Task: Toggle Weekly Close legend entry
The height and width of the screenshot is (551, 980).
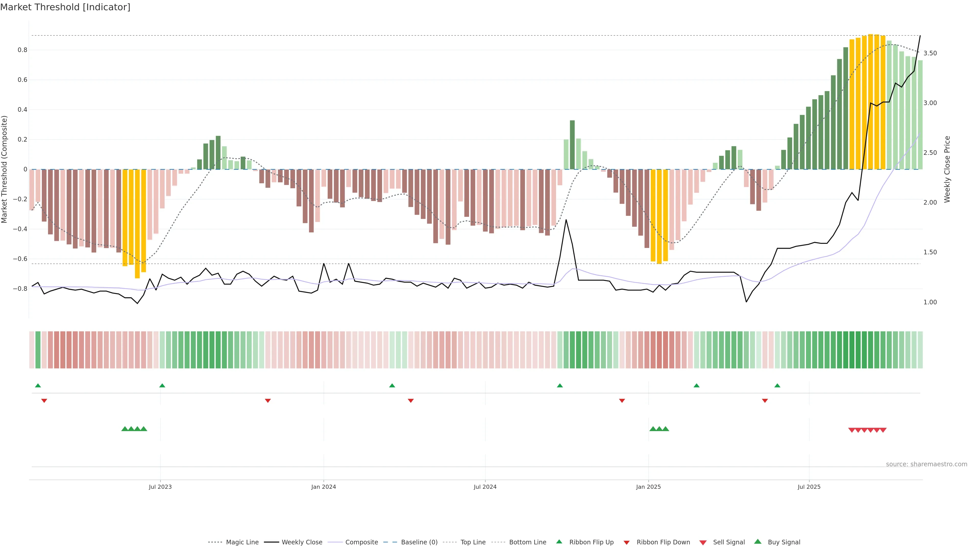Action: tap(302, 542)
